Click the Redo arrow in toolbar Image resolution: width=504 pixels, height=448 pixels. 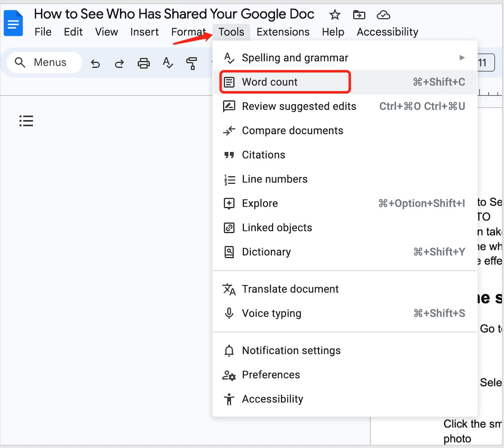click(119, 63)
